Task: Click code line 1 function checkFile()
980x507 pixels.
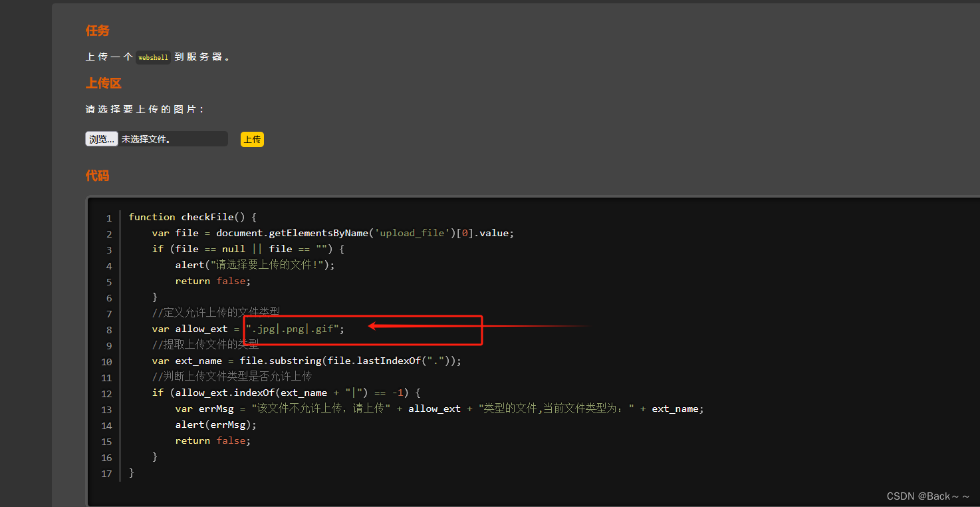Action: (x=192, y=217)
